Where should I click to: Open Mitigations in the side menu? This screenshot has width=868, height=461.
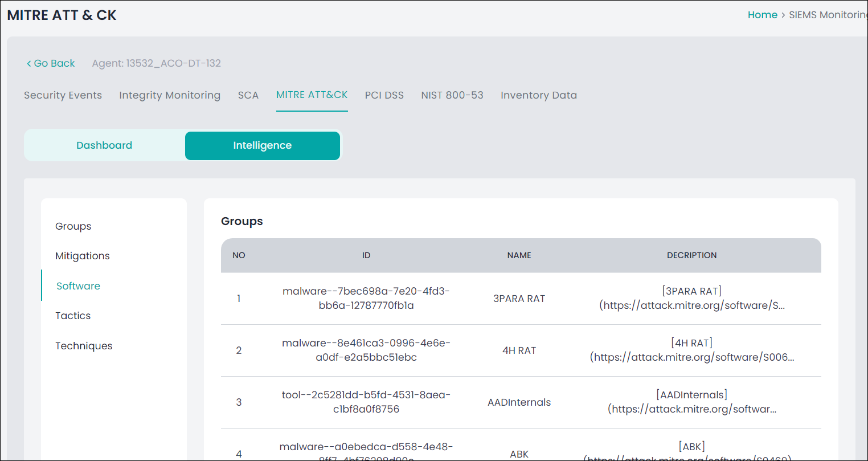(83, 256)
